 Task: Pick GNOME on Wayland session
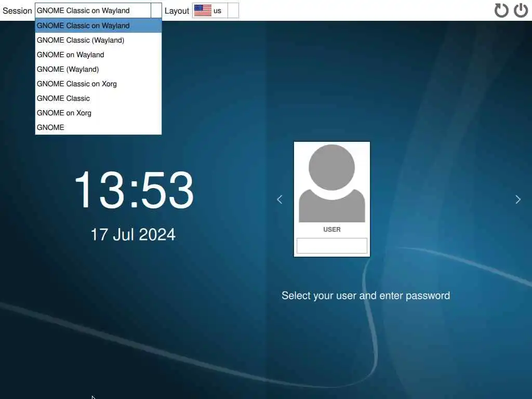click(x=98, y=55)
